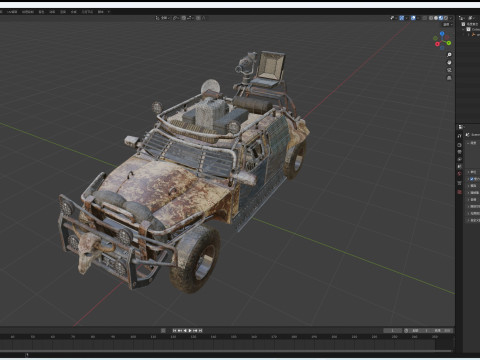Click the blue Z axis on navigation gizmo

[x=442, y=34]
